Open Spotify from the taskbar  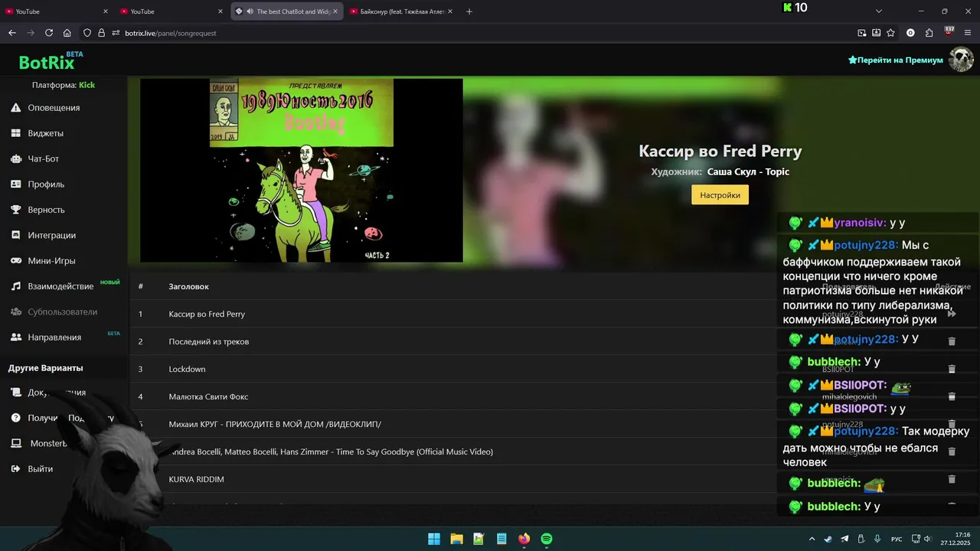tap(547, 539)
